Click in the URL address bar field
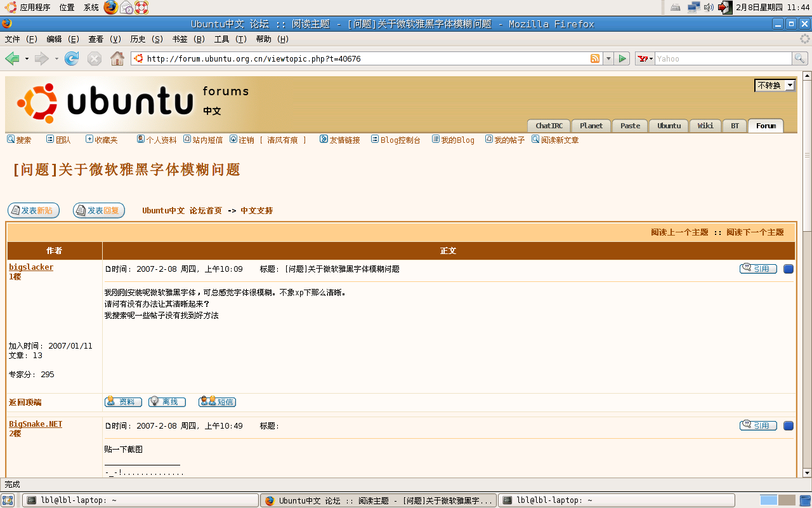 (x=366, y=58)
